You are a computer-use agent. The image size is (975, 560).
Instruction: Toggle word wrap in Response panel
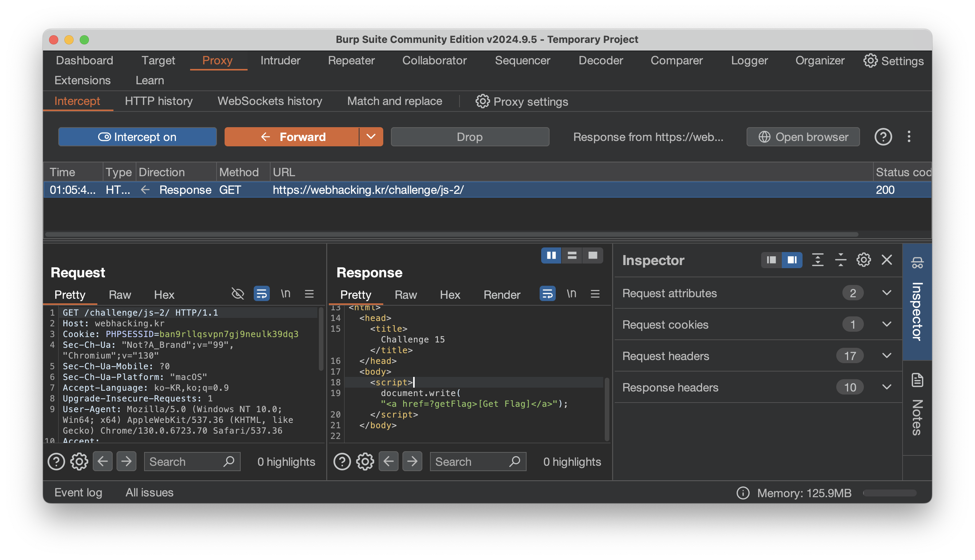click(x=547, y=294)
